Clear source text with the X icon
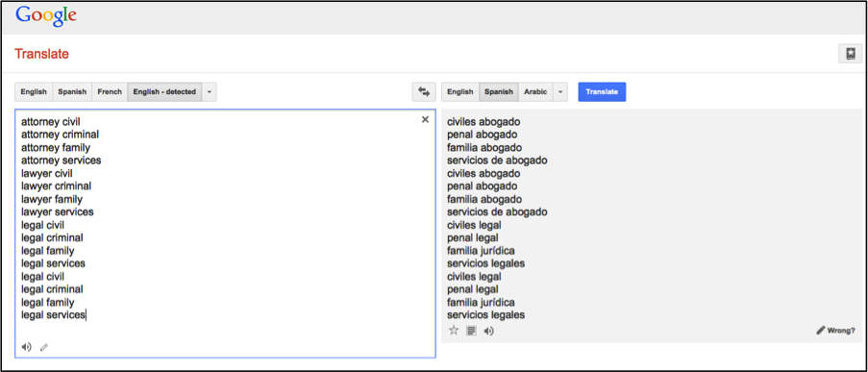 pyautogui.click(x=425, y=119)
